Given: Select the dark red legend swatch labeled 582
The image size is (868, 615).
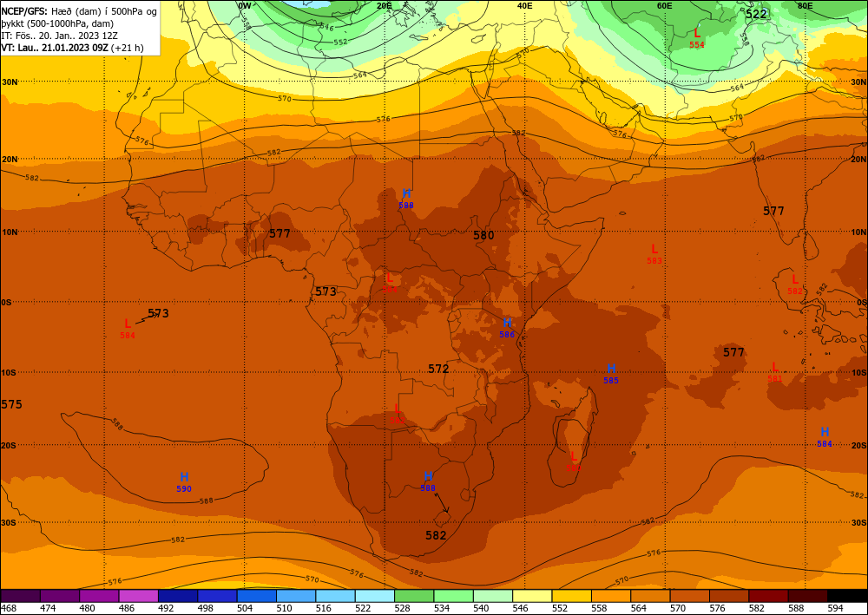Looking at the screenshot, I should pyautogui.click(x=768, y=596).
